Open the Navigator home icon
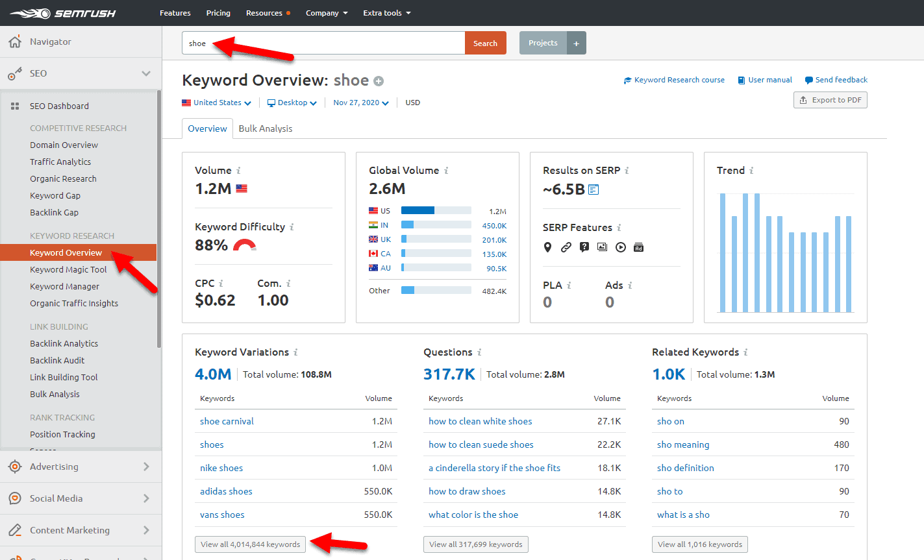The height and width of the screenshot is (560, 924). click(15, 42)
